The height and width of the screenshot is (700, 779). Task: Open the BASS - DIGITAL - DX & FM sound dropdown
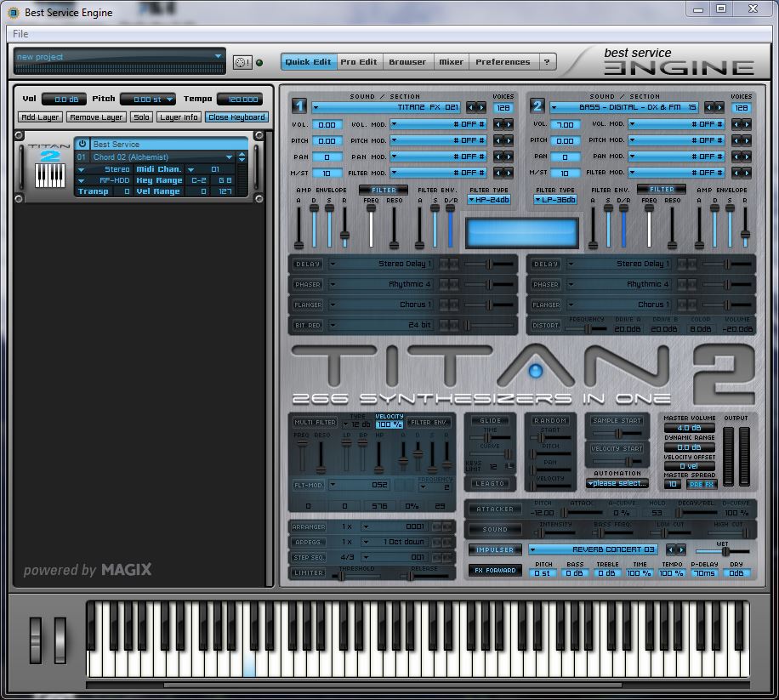(624, 107)
